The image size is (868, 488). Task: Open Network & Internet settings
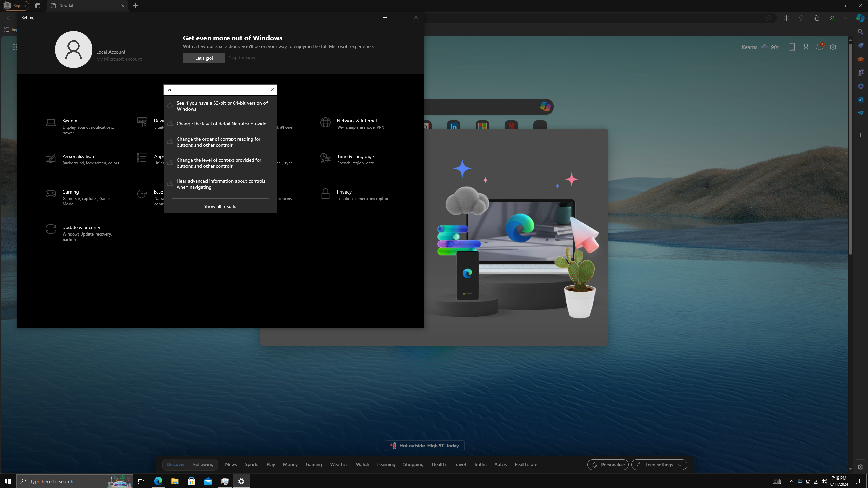[x=357, y=121]
